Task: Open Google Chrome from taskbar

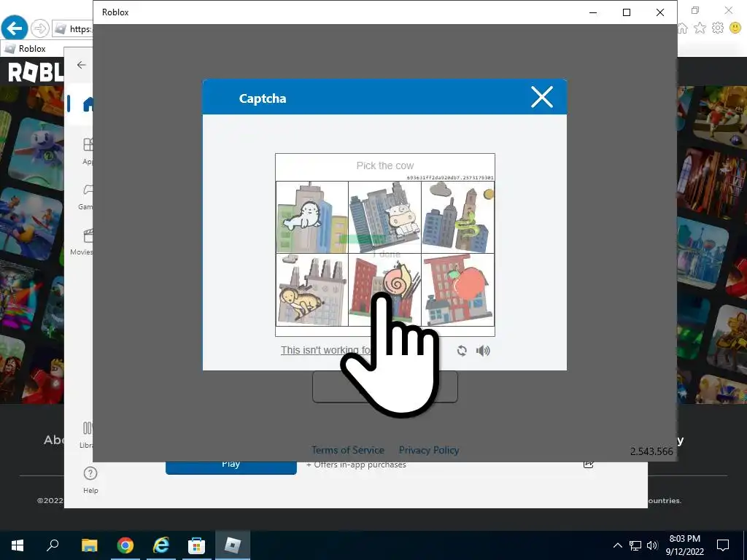Action: (125, 545)
